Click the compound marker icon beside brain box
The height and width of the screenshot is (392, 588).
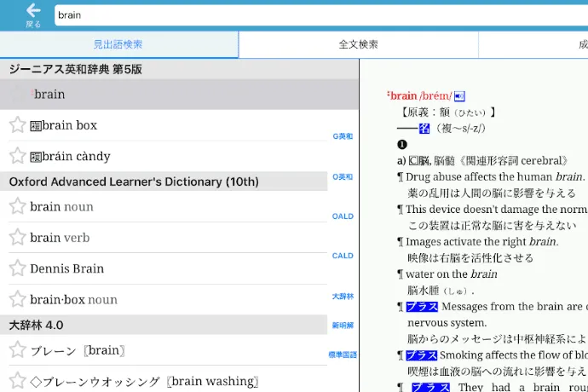(x=36, y=126)
